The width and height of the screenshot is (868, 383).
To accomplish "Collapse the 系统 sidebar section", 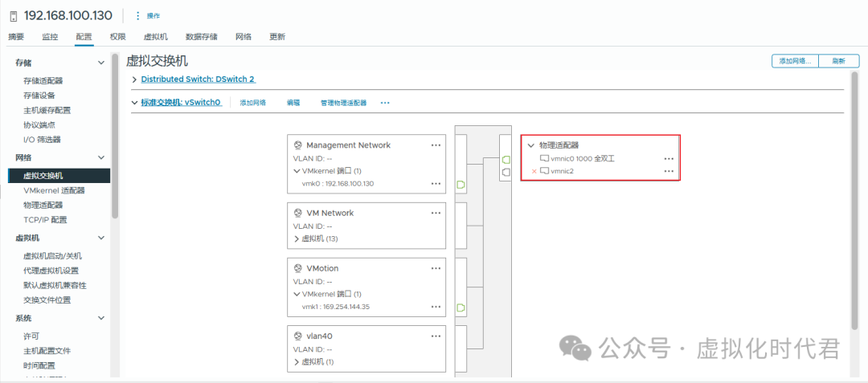I will [100, 318].
